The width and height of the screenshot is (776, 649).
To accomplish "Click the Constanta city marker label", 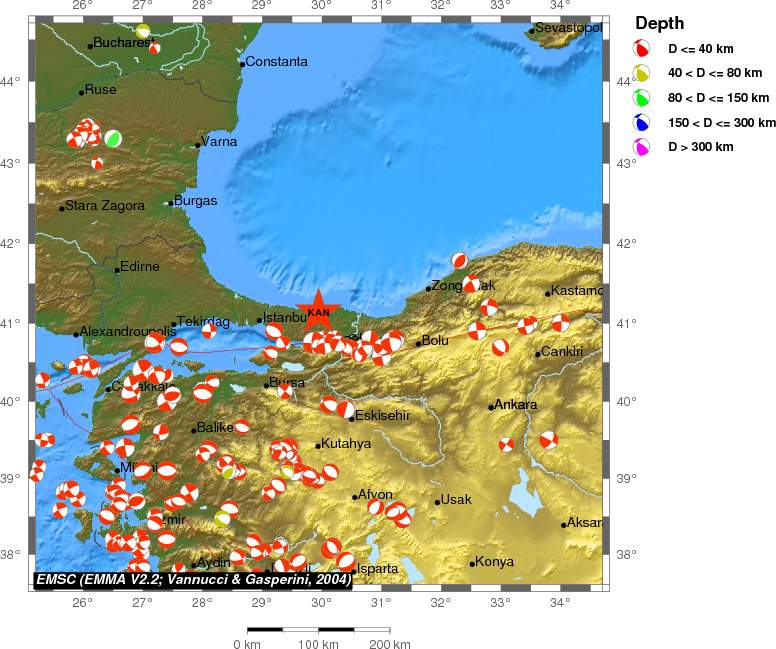I will click(276, 62).
